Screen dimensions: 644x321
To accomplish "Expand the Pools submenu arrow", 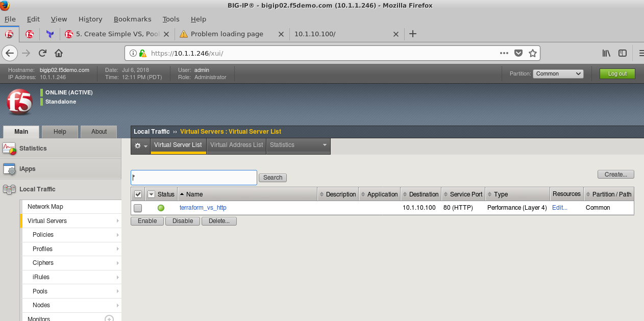I will (x=117, y=291).
